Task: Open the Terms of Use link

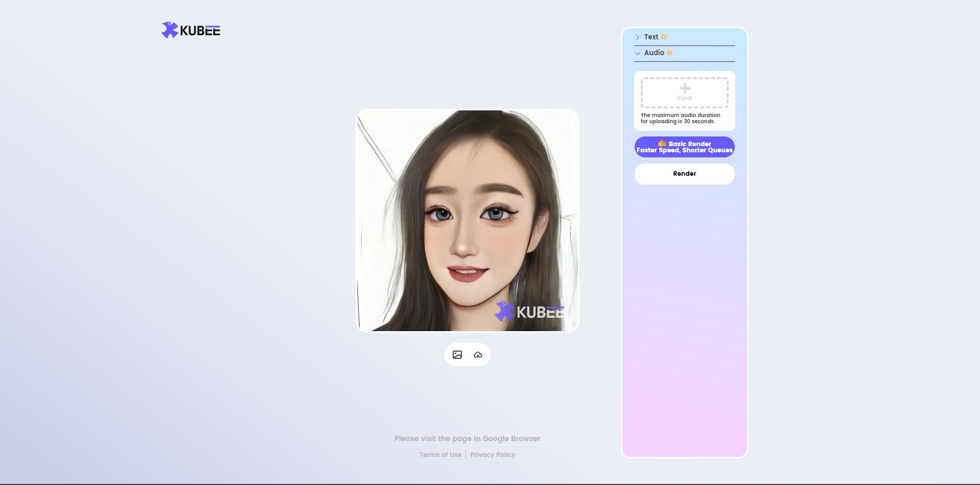Action: (x=440, y=454)
